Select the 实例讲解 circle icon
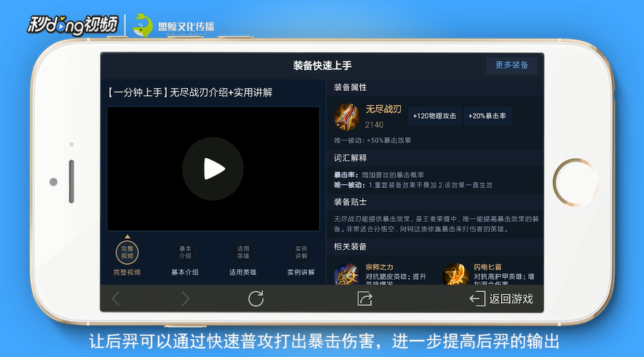Viewport: 644px width, 357px height. (301, 252)
